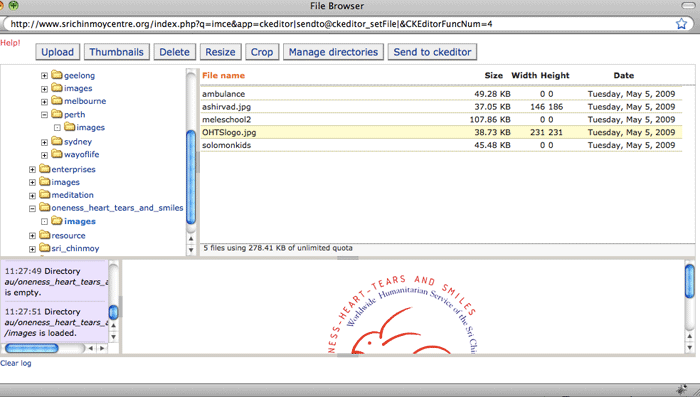Expand the melbourne folder

(44, 102)
